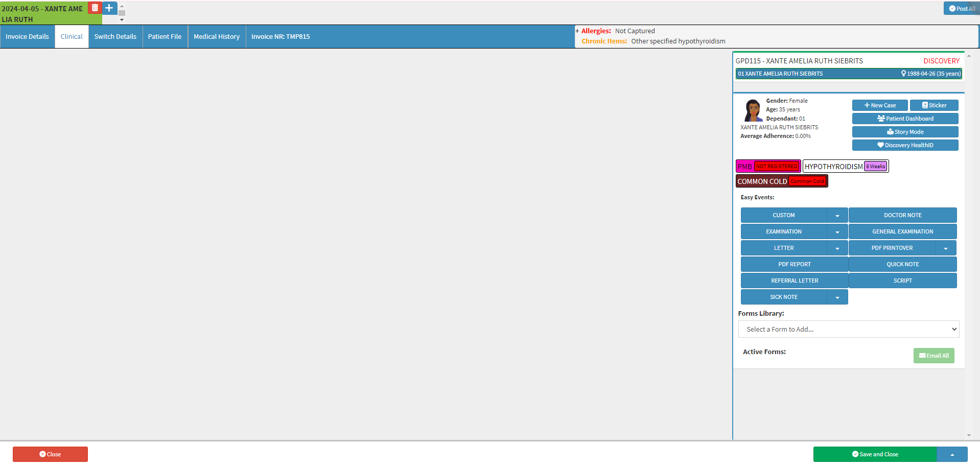Open Save and Close options arrow
This screenshot has width=980, height=466.
click(x=952, y=454)
